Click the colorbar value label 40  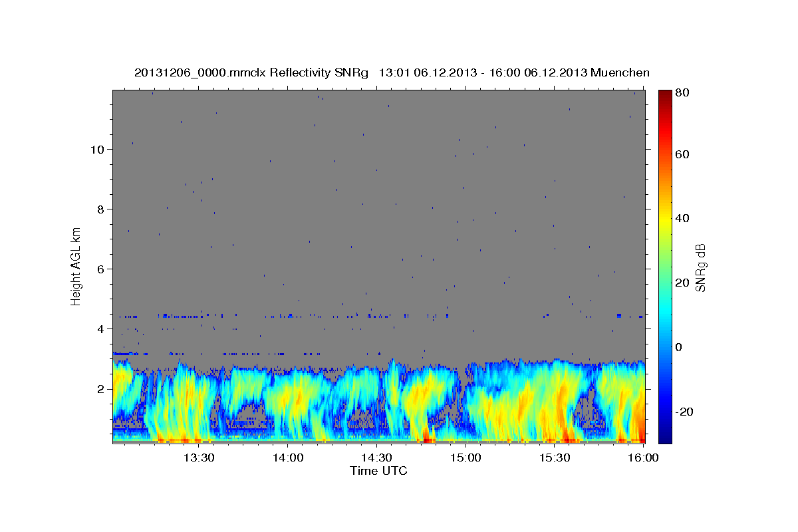tap(682, 218)
